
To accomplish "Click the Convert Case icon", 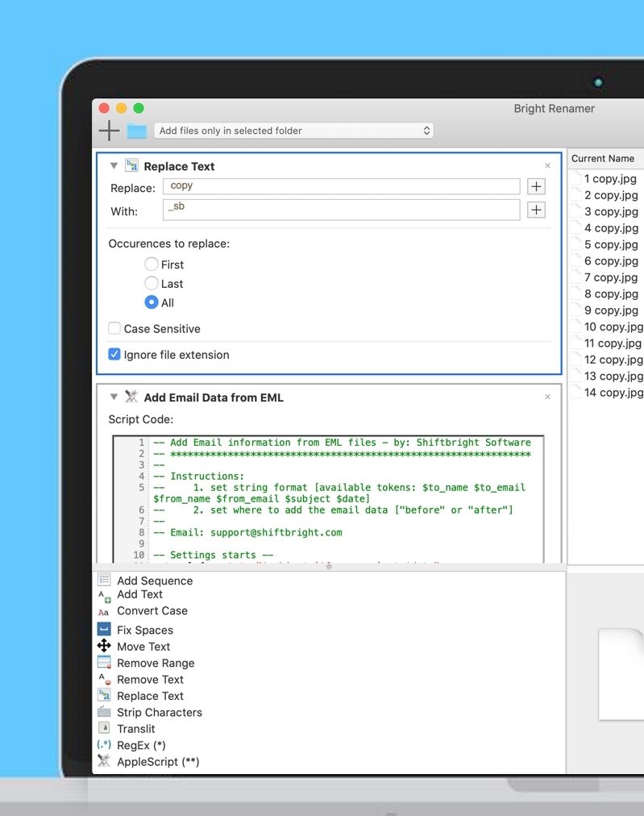I will point(103,612).
